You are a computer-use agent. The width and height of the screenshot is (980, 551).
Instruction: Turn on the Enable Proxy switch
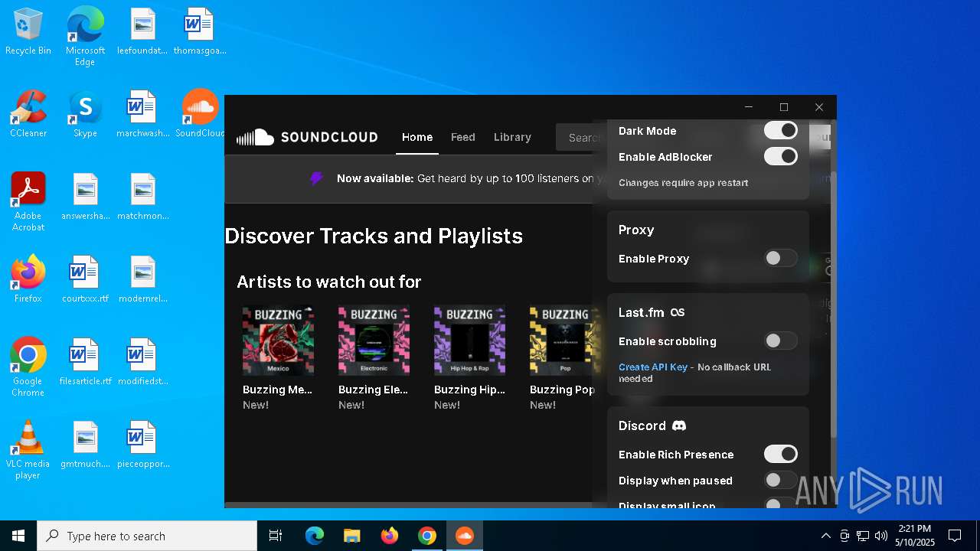click(x=781, y=259)
